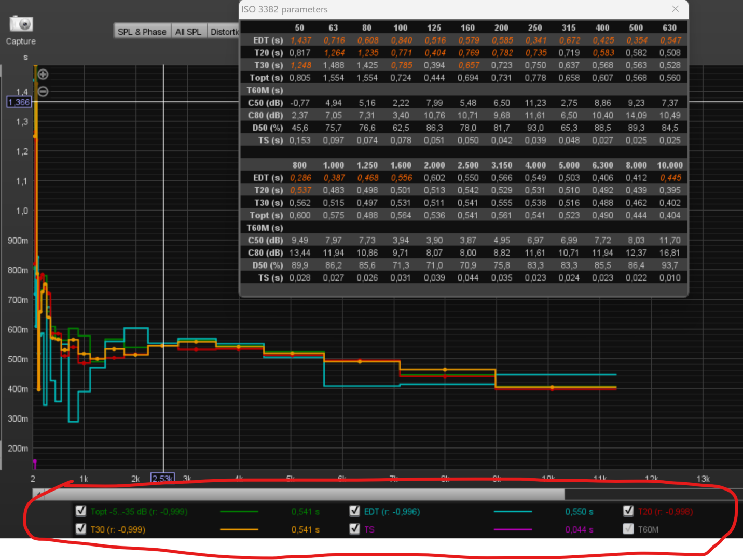
Task: Switch to the SPL & Phase tab
Action: pyautogui.click(x=142, y=32)
